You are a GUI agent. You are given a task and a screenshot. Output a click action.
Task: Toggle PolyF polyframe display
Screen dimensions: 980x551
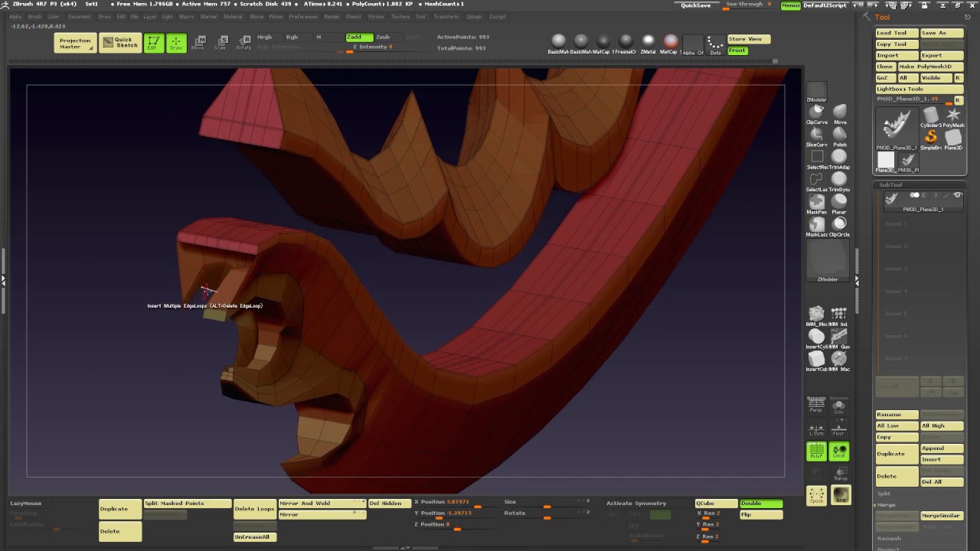click(x=816, y=452)
